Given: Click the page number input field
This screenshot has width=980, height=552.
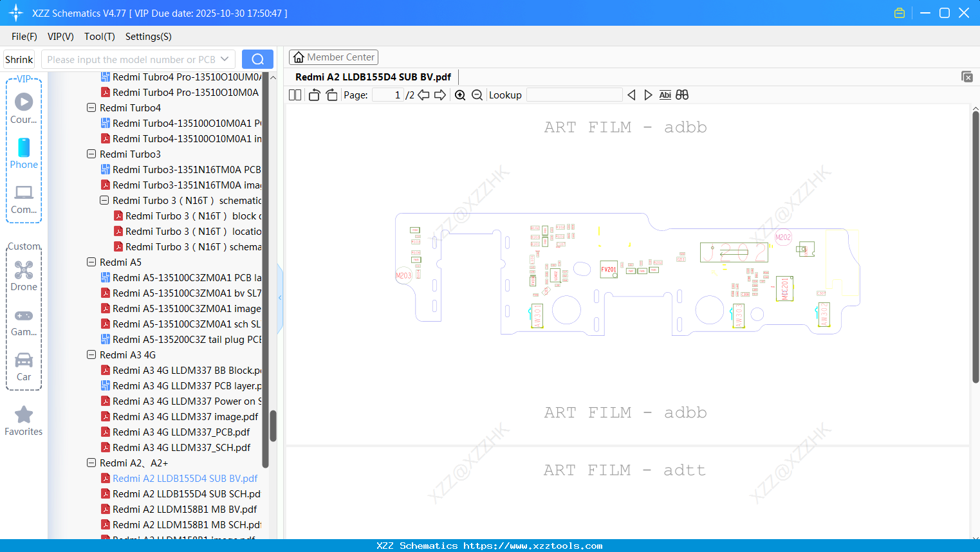Looking at the screenshot, I should click(x=388, y=95).
